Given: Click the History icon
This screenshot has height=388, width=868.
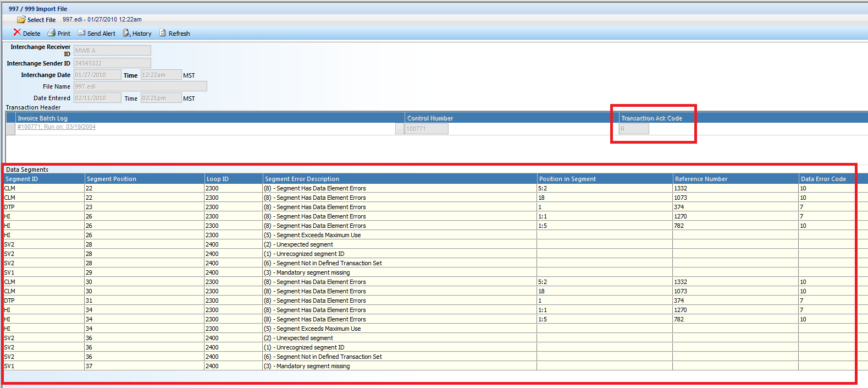Looking at the screenshot, I should click(x=126, y=33).
